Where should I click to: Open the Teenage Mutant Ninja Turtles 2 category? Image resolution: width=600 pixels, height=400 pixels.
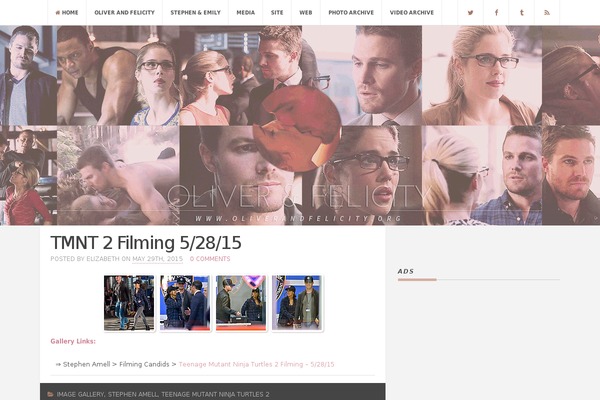[x=215, y=394]
